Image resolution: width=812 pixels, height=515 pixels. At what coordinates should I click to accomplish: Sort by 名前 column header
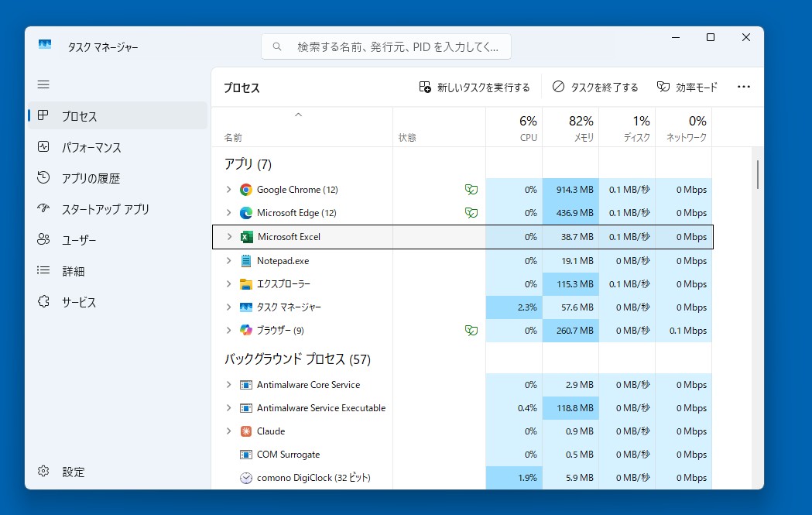coord(303,128)
